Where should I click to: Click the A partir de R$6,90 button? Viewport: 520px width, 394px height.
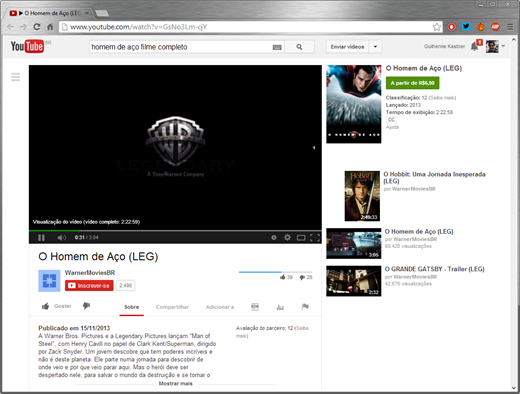click(412, 83)
